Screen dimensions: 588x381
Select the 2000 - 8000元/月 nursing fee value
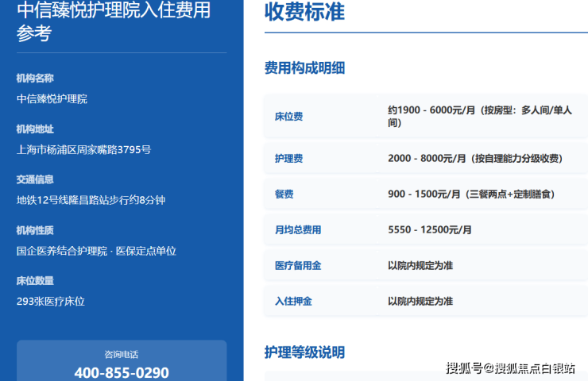coord(475,159)
